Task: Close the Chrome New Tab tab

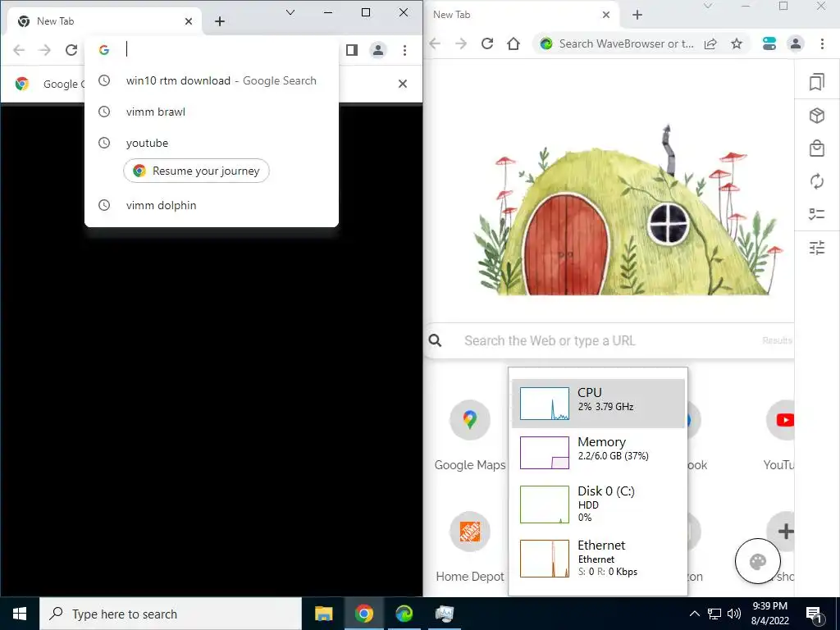Action: point(189,21)
